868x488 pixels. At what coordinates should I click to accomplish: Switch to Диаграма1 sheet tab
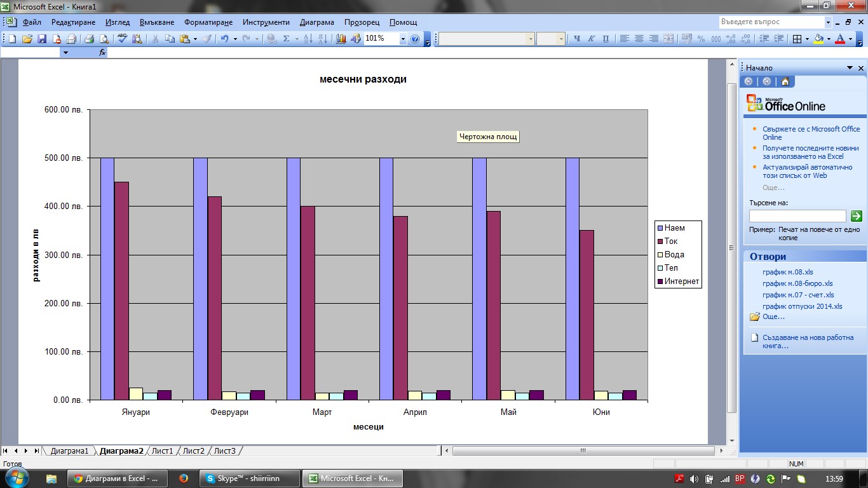(69, 451)
